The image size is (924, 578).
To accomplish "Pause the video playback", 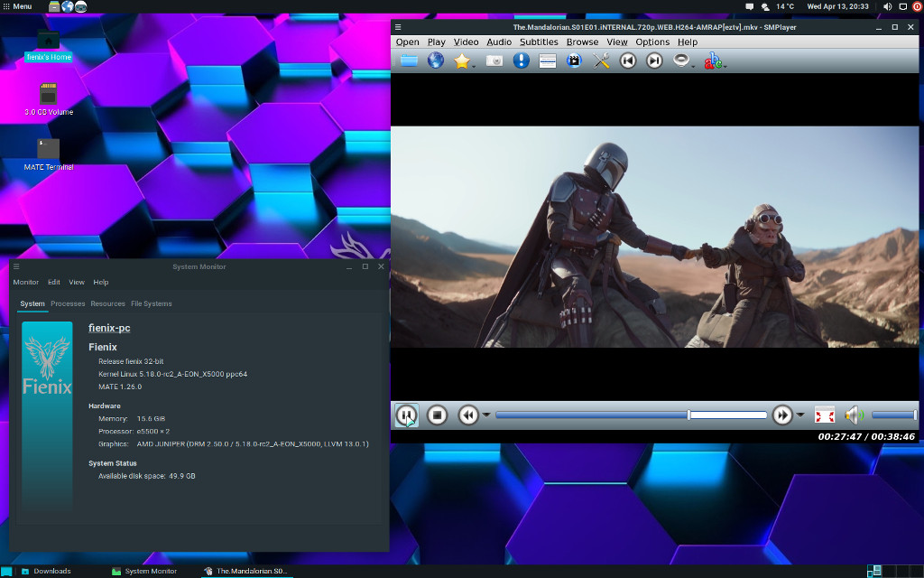I will [407, 415].
